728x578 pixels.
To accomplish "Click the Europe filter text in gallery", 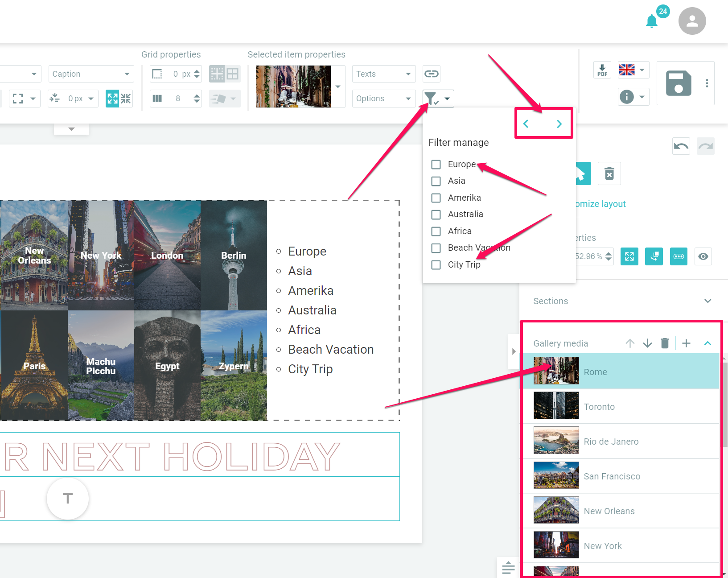I will pos(307,252).
